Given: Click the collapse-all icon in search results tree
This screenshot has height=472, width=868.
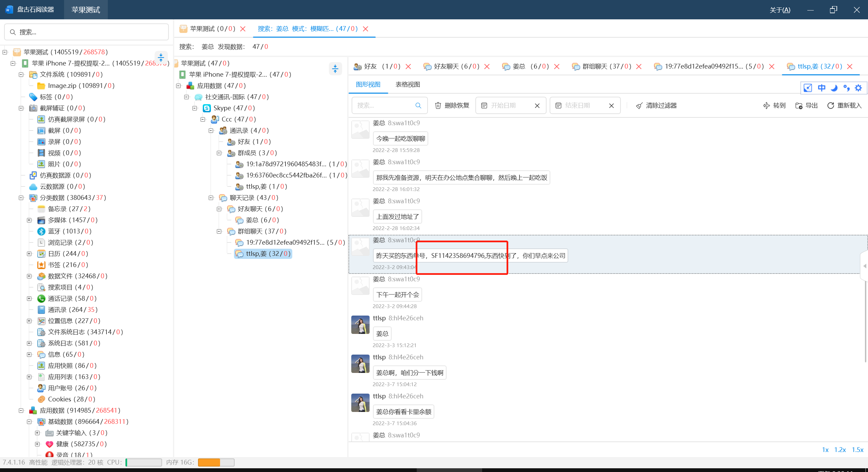Looking at the screenshot, I should click(335, 69).
